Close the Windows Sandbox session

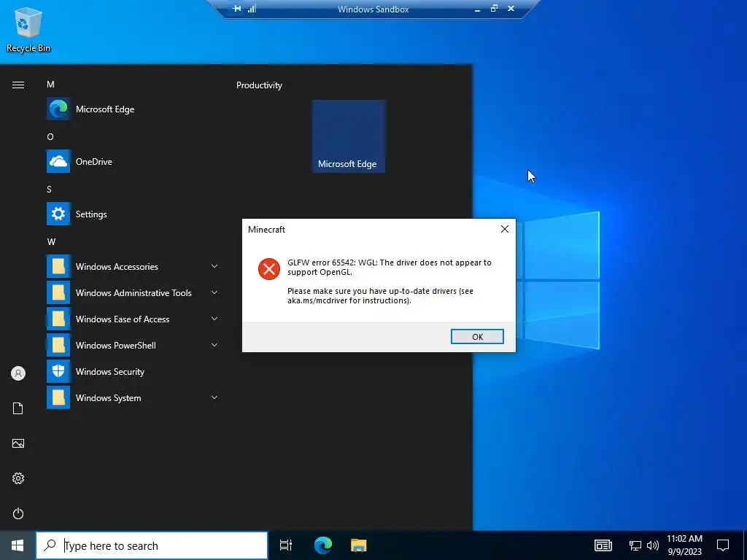pos(511,9)
